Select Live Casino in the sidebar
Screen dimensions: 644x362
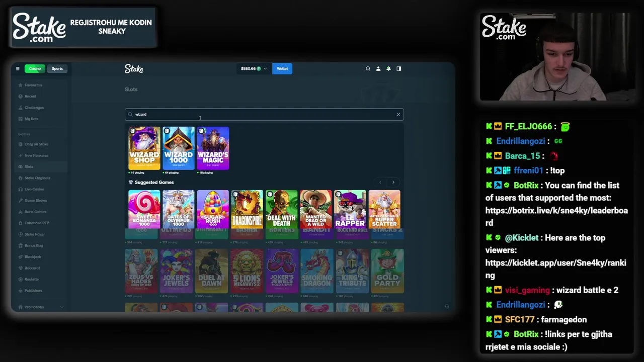coord(34,190)
